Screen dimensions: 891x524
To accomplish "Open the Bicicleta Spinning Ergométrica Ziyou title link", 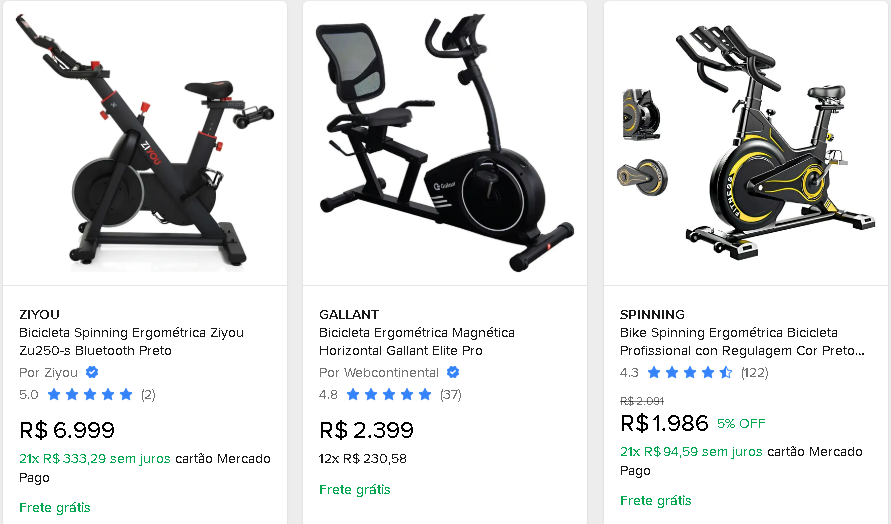I will pyautogui.click(x=131, y=342).
